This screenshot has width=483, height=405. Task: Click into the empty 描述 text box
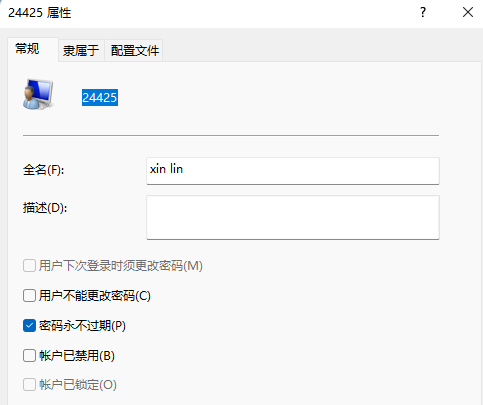293,217
